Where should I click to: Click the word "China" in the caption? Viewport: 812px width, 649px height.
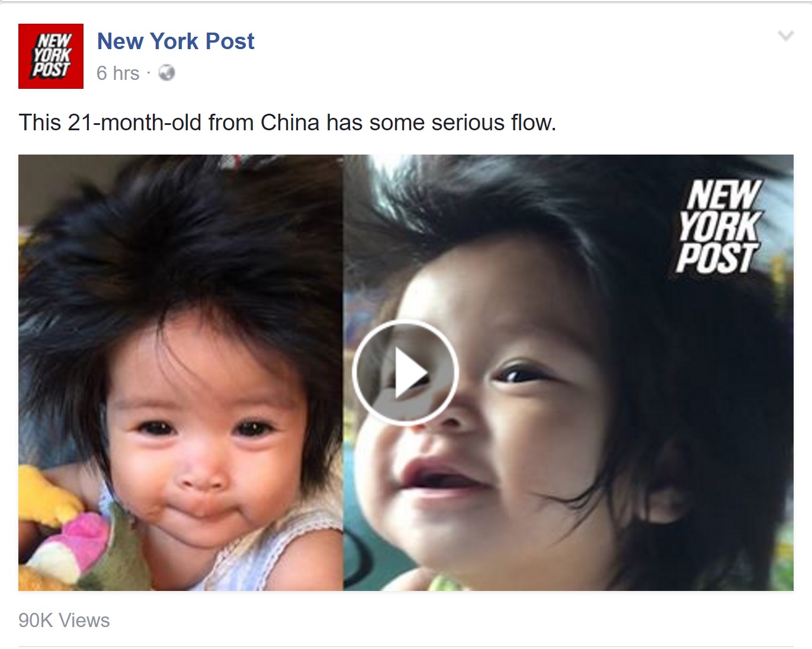[290, 123]
